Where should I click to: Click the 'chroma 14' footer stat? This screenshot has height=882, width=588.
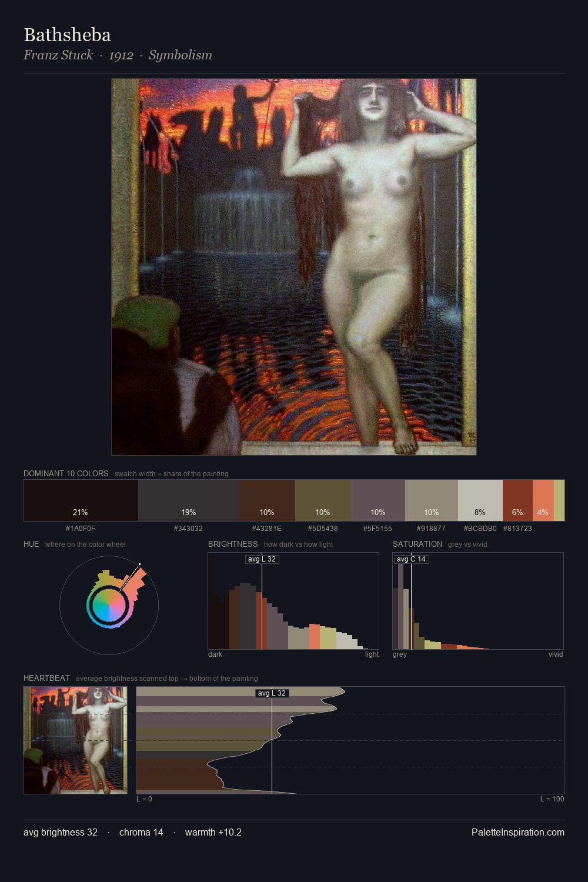point(141,832)
